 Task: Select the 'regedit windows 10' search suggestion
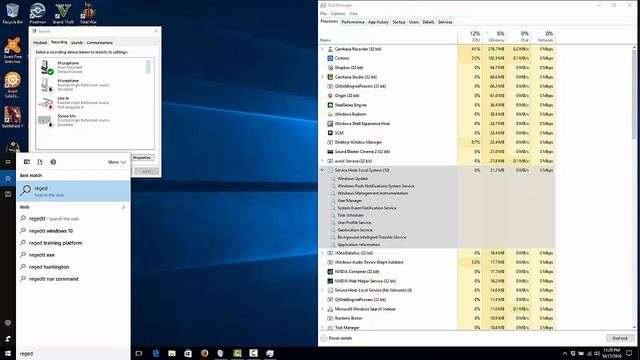[73, 231]
